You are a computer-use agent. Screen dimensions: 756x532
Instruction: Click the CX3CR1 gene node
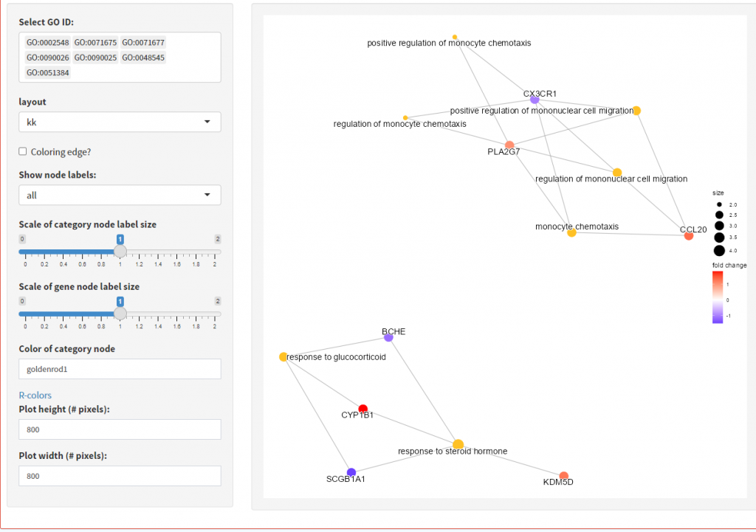point(535,100)
